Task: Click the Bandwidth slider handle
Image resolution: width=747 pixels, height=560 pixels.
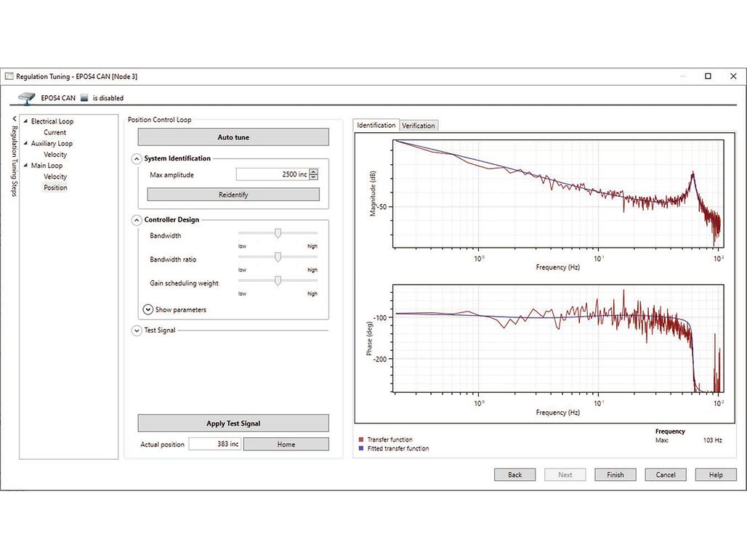Action: coord(278,232)
